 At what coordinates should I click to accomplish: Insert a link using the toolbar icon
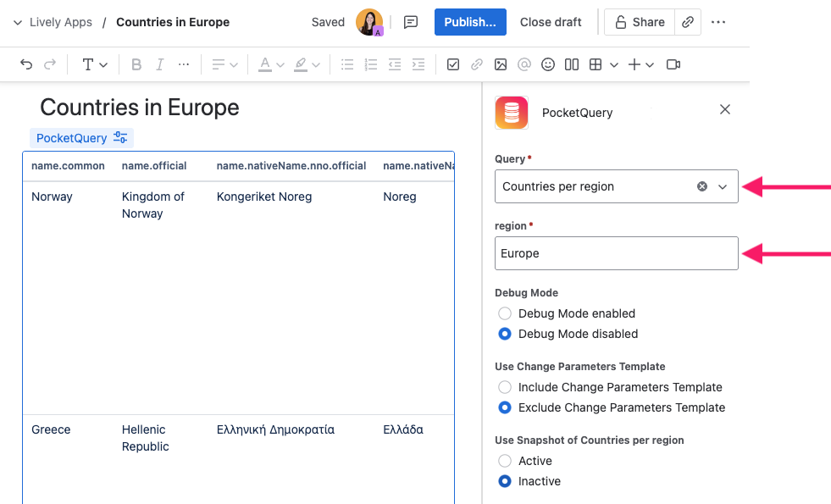coord(476,64)
